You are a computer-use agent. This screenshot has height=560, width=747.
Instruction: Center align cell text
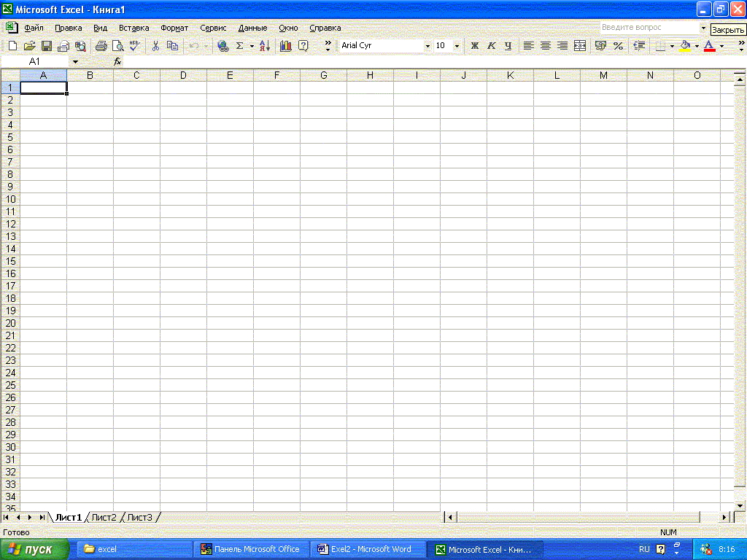546,46
